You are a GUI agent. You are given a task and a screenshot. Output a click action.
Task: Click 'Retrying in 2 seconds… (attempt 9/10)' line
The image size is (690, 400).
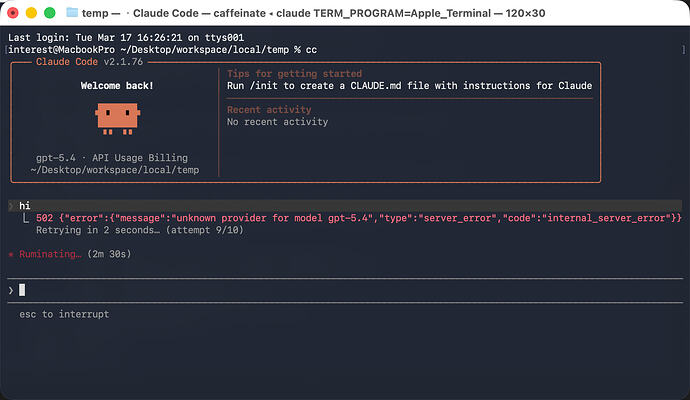(x=139, y=230)
